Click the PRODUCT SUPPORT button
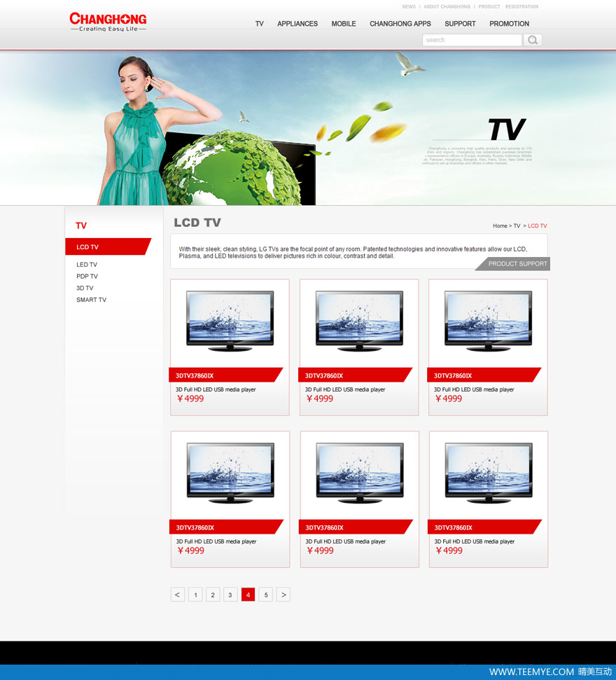Viewport: 616px width, 680px height. 513,264
